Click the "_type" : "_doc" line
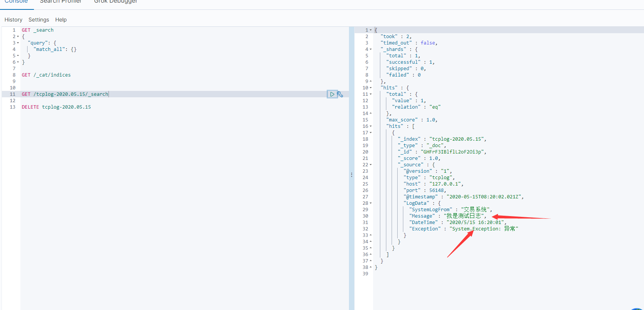This screenshot has width=644, height=310. click(x=422, y=146)
